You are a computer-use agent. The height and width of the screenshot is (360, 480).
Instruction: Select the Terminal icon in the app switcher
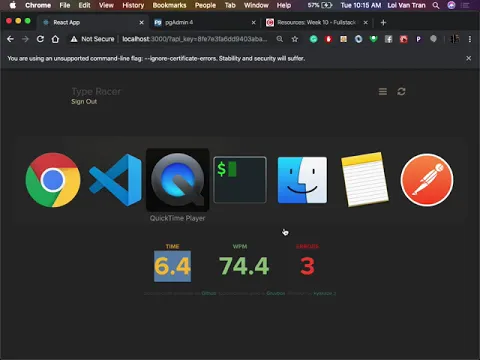(240, 180)
